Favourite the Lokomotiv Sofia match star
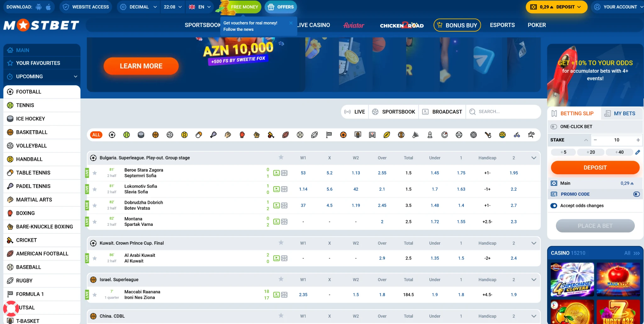Screen dimensions: 644x324 pos(95,189)
